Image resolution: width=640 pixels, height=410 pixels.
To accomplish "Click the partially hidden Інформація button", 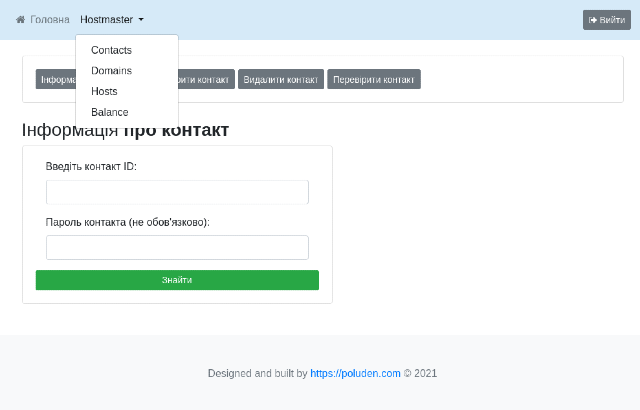I will (55, 80).
